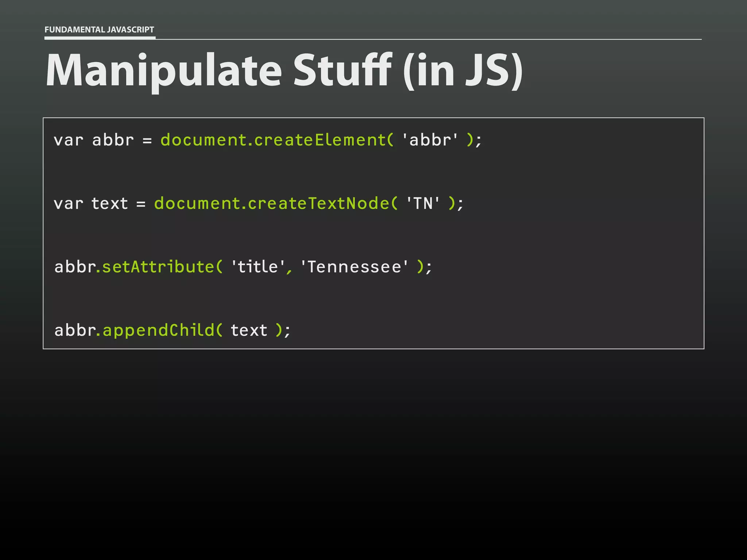Click the 'TN' string literal
The image size is (747, 560).
423,203
